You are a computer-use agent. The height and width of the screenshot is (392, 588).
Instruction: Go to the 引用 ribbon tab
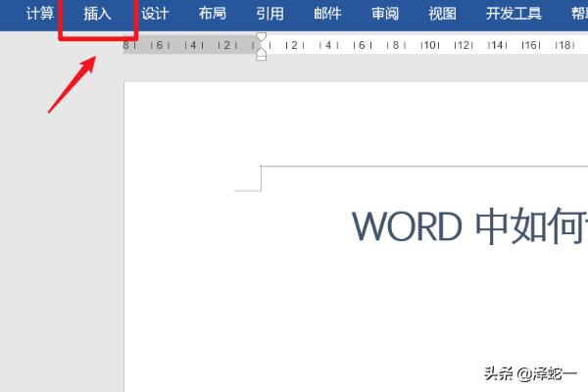pyautogui.click(x=270, y=14)
